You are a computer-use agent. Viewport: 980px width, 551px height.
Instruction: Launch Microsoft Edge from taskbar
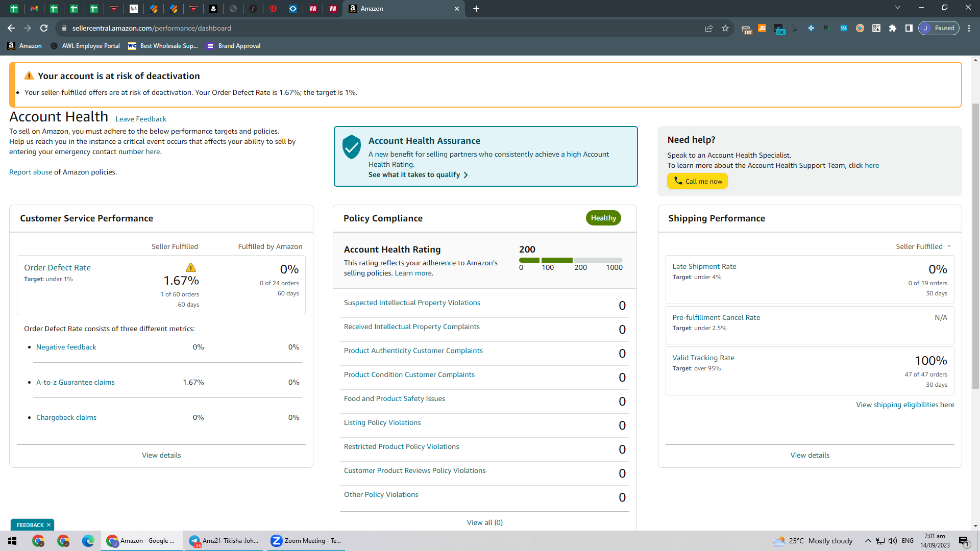coord(88,541)
